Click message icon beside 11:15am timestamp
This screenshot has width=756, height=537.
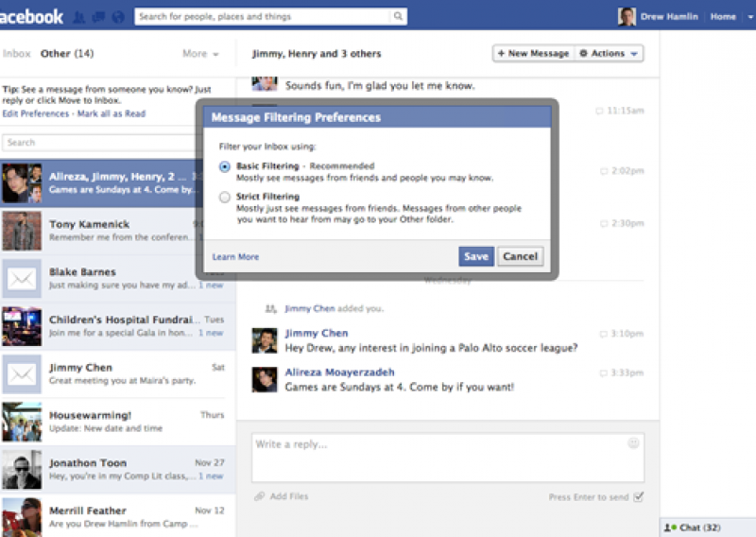599,111
